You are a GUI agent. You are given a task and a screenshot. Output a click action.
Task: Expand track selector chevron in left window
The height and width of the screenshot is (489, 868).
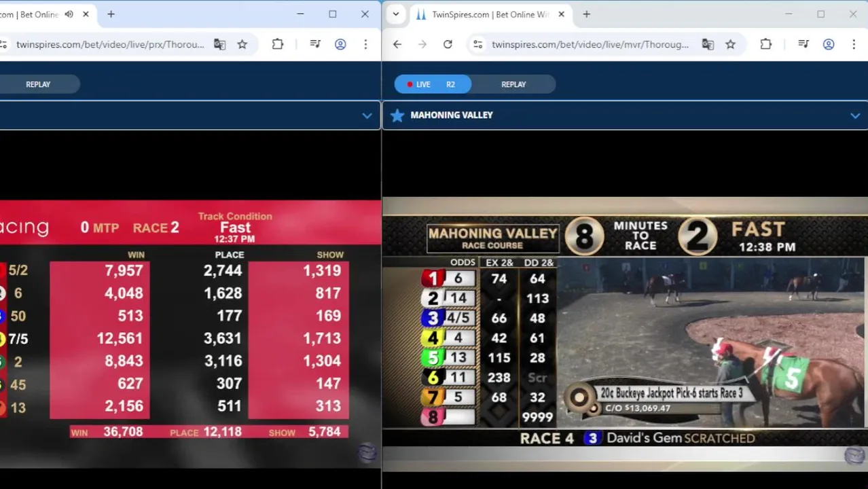point(367,115)
